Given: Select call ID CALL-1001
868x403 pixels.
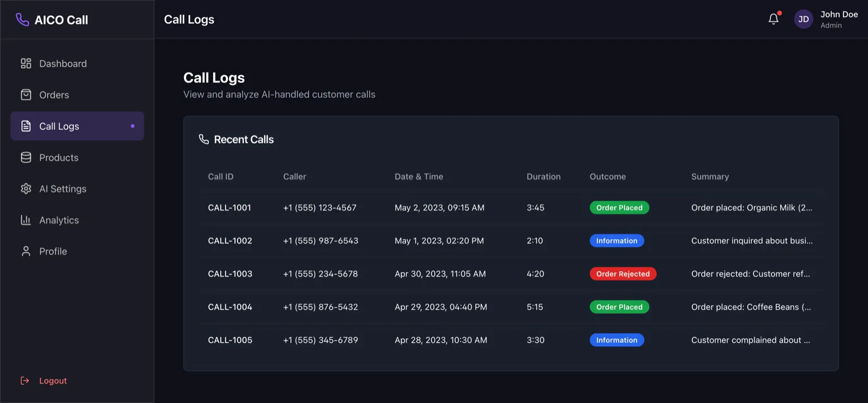Looking at the screenshot, I should click(x=229, y=208).
